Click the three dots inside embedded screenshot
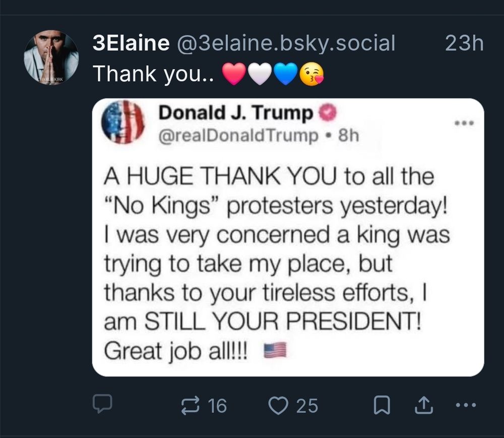The image size is (504, 438). click(463, 123)
